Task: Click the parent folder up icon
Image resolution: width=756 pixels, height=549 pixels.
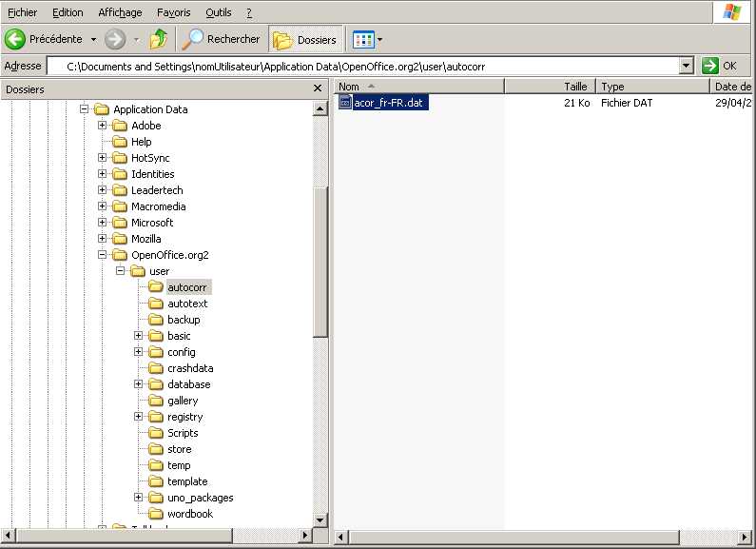Action: pyautogui.click(x=159, y=39)
